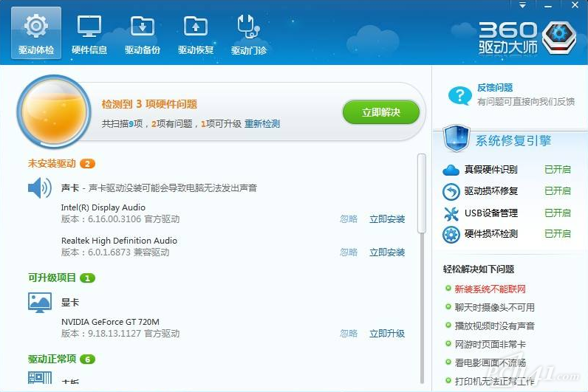Install Realtek High Definition Audio driver

pyautogui.click(x=387, y=252)
